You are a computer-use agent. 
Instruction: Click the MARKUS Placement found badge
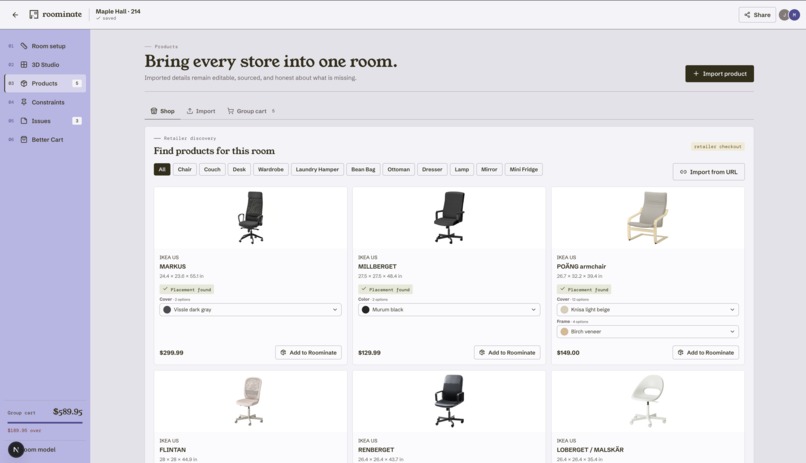coord(187,289)
